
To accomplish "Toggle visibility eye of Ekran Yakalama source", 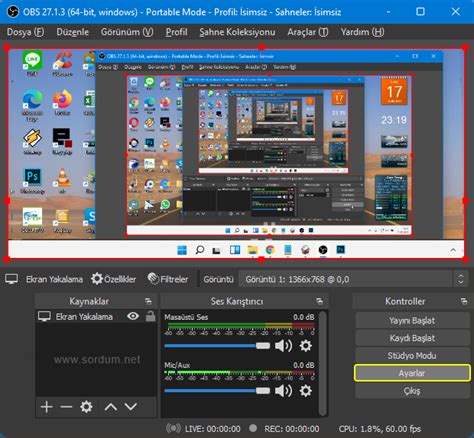I will [133, 316].
